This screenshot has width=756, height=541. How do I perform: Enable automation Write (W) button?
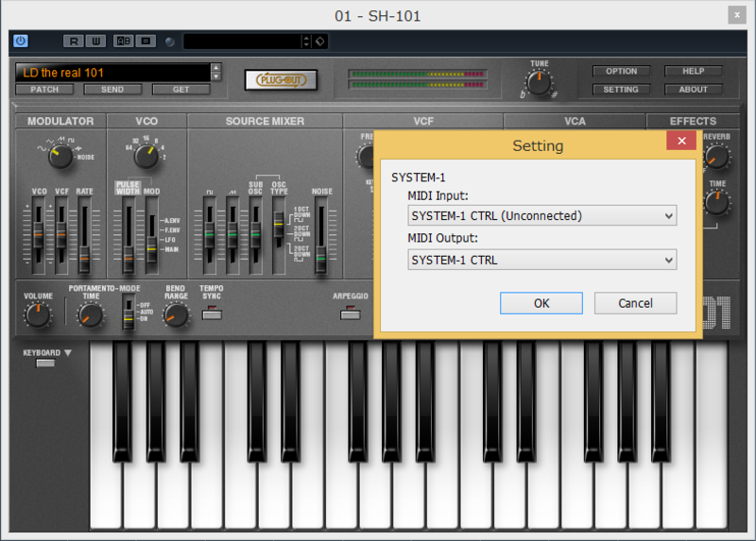(x=96, y=41)
